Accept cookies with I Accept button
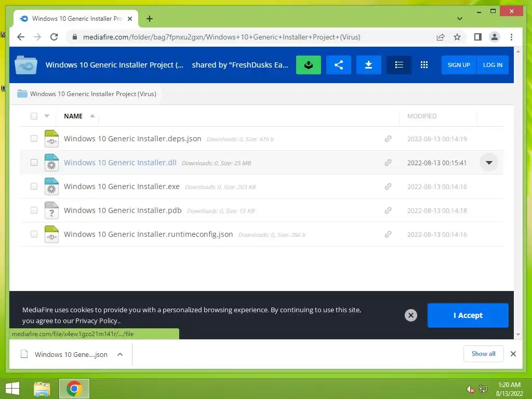The height and width of the screenshot is (399, 532). 468,315
